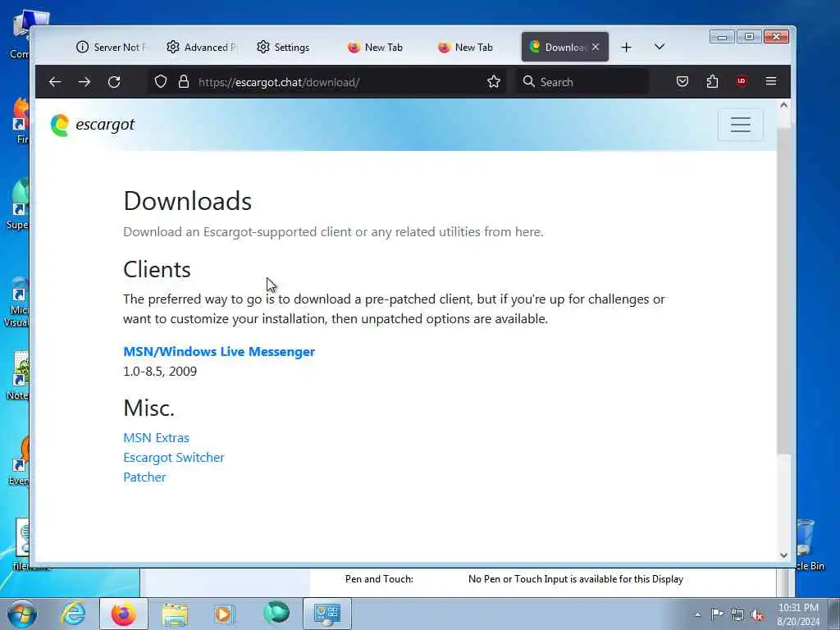Bookmark this page with the star icon

493,81
